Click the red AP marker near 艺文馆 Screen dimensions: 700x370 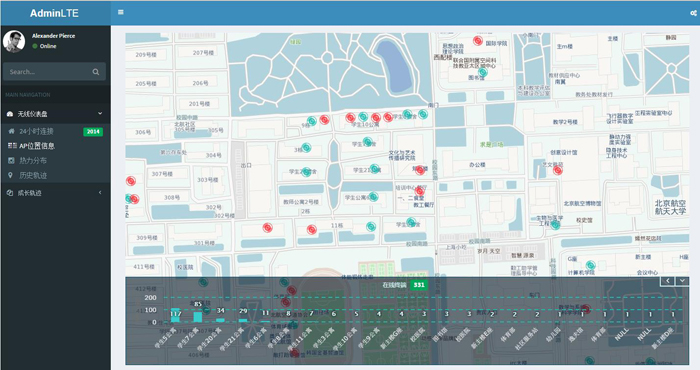click(x=558, y=170)
